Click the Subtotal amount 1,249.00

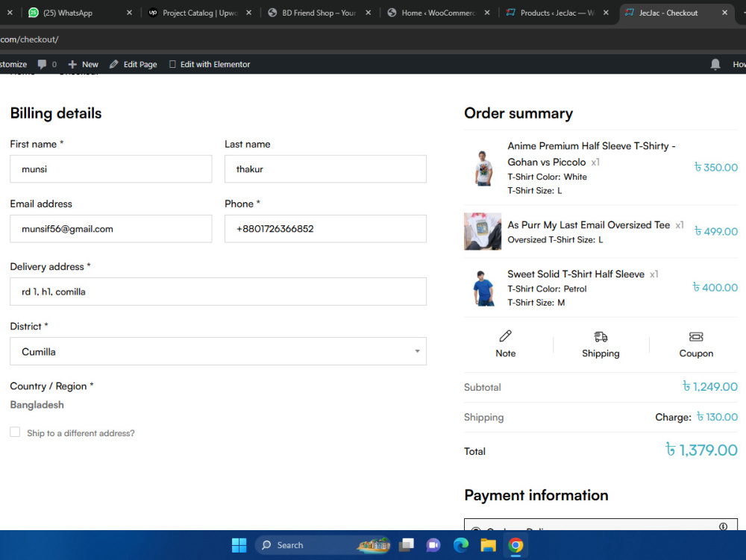coord(710,386)
